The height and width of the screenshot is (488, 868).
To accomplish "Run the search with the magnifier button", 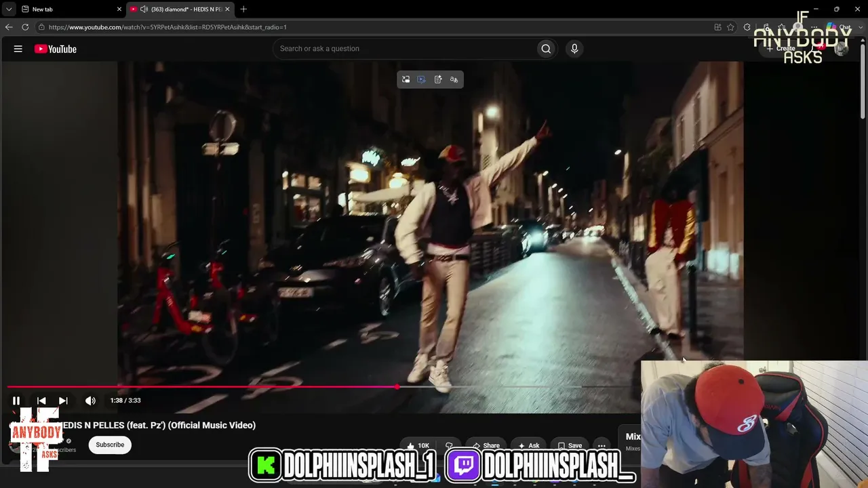I will click(546, 49).
